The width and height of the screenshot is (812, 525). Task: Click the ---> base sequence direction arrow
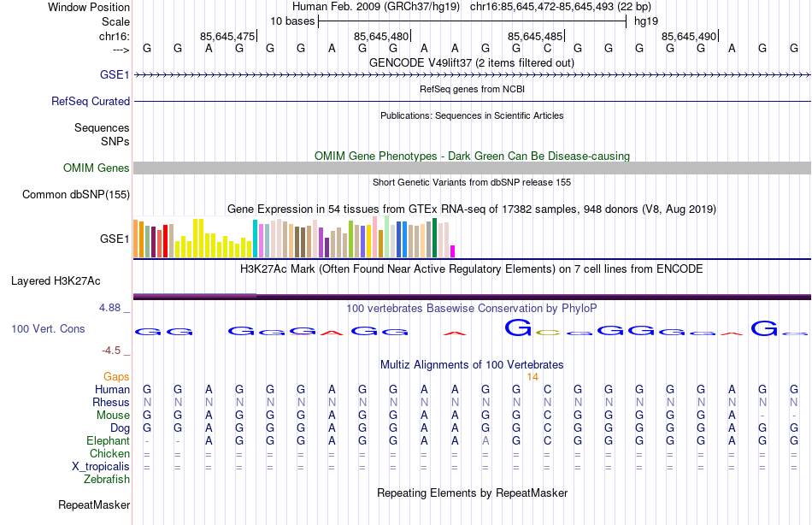[121, 50]
